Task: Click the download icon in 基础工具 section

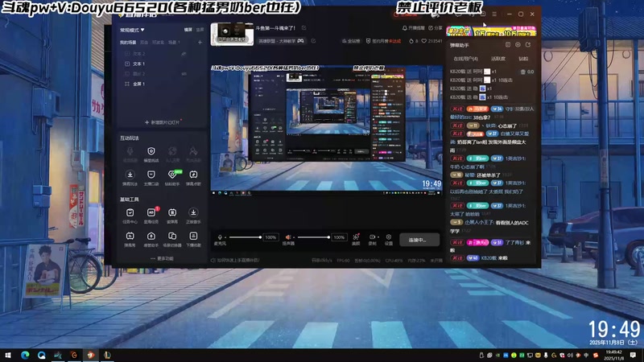Action: (193, 212)
